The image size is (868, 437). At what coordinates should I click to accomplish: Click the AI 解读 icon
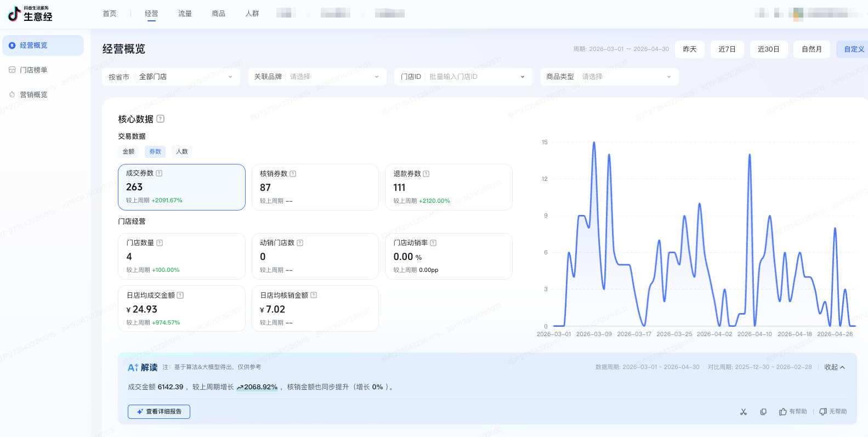[x=133, y=368]
